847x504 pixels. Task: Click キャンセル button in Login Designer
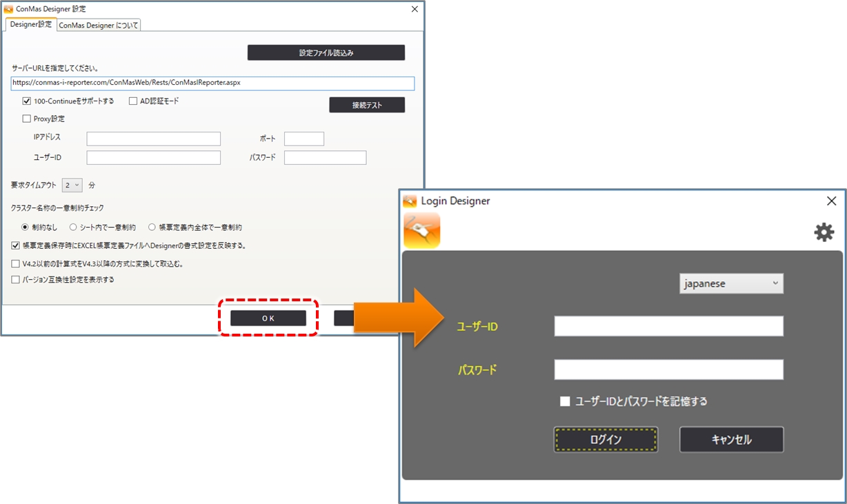(x=731, y=440)
